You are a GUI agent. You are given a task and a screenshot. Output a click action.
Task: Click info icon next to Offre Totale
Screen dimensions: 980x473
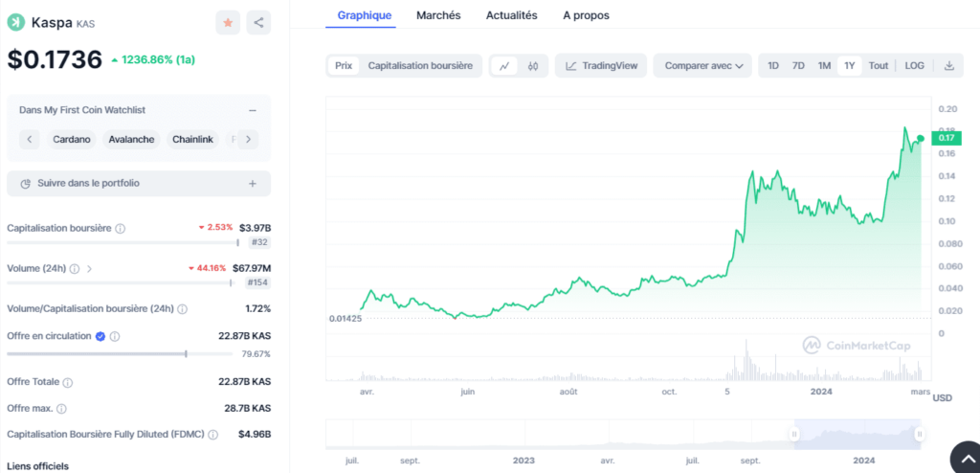(68, 382)
